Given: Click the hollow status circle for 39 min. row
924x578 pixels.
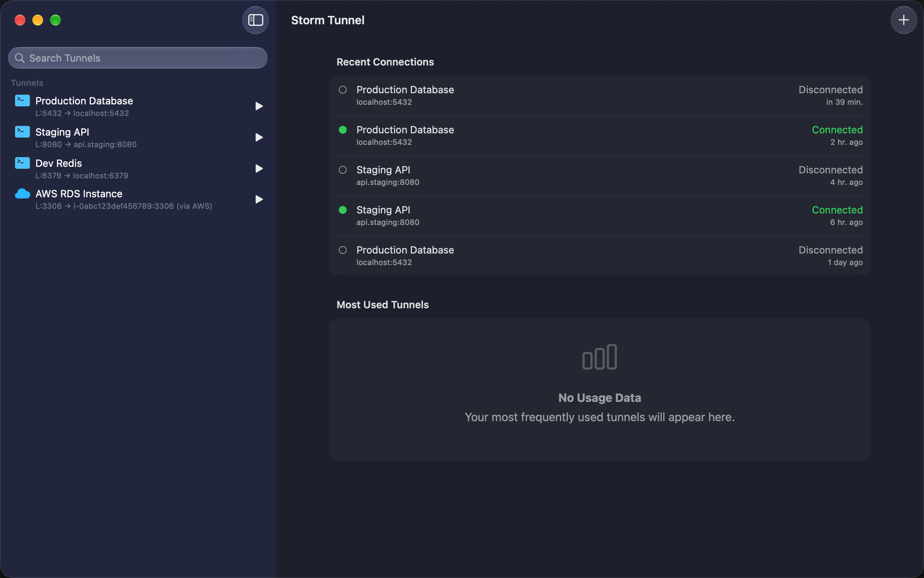Looking at the screenshot, I should [x=343, y=90].
